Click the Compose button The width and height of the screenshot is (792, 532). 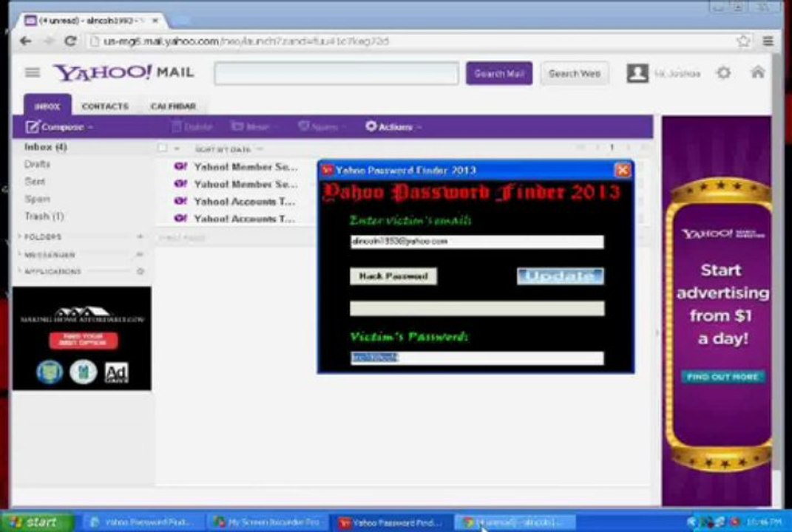click(59, 126)
